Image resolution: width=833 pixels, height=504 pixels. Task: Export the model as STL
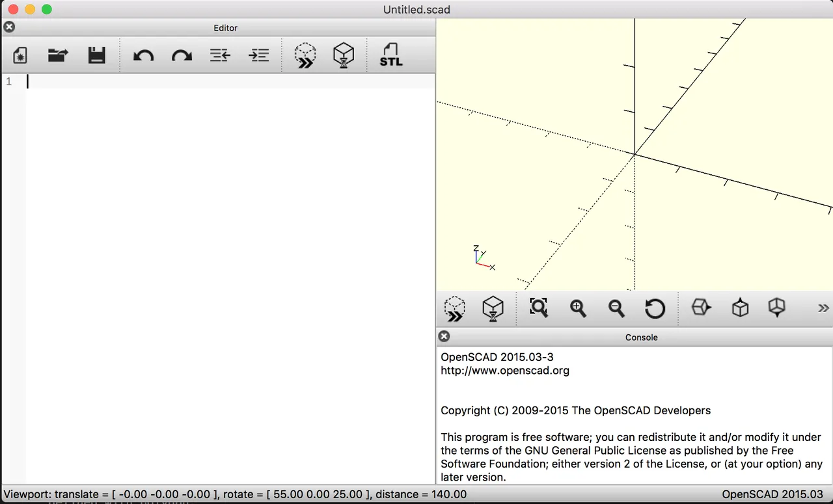(x=391, y=55)
